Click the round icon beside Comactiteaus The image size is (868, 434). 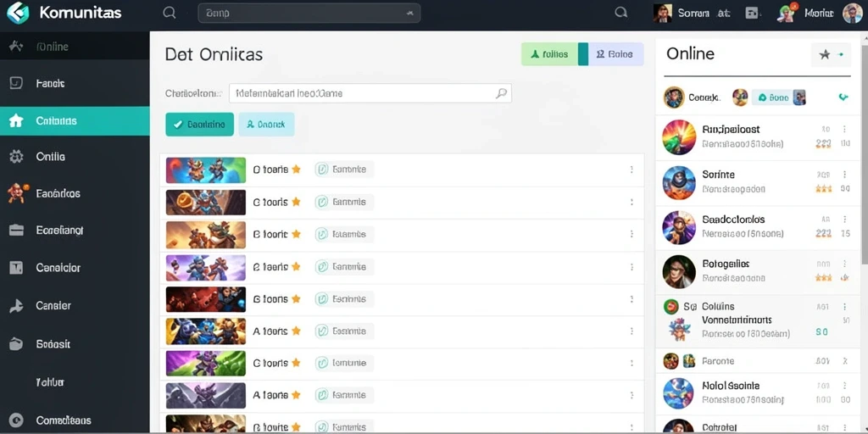point(16,420)
